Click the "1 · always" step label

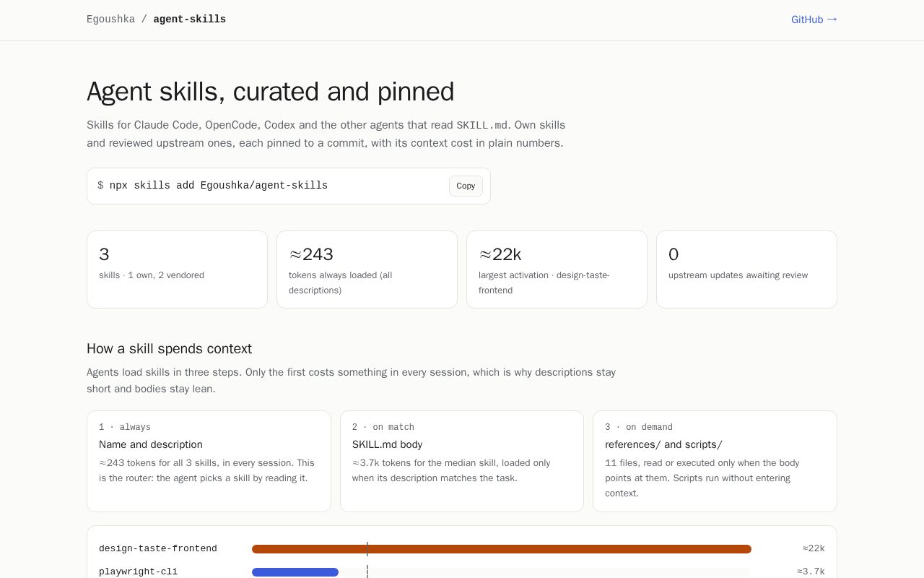(125, 427)
